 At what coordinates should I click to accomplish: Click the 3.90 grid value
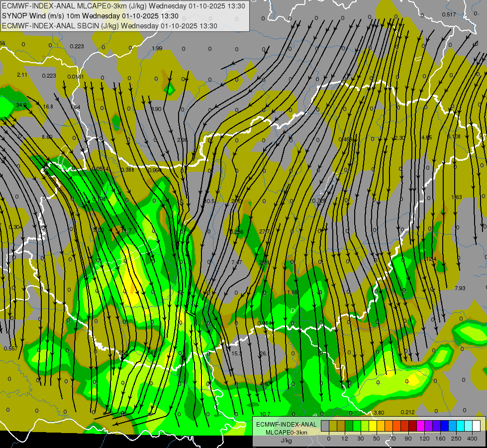tap(156, 109)
